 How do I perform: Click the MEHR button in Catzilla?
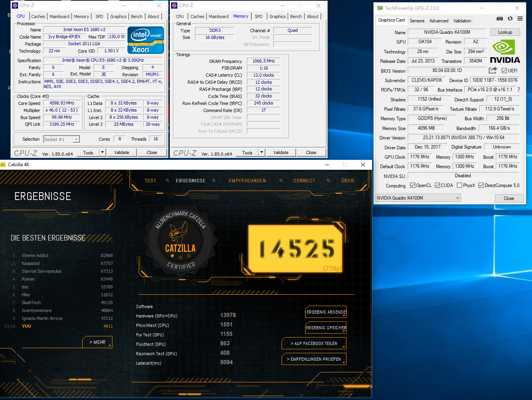click(97, 342)
